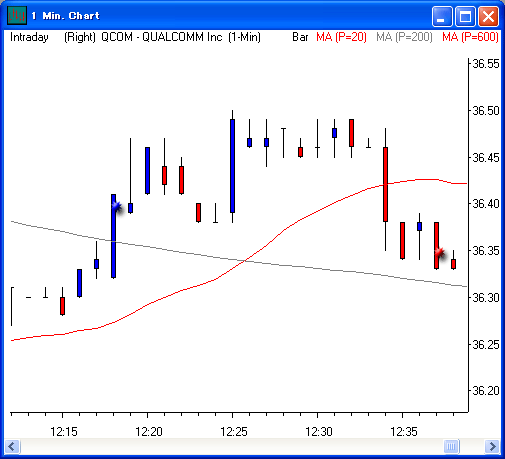
Task: Maximize the 1 Min. Chart window
Action: click(x=465, y=16)
